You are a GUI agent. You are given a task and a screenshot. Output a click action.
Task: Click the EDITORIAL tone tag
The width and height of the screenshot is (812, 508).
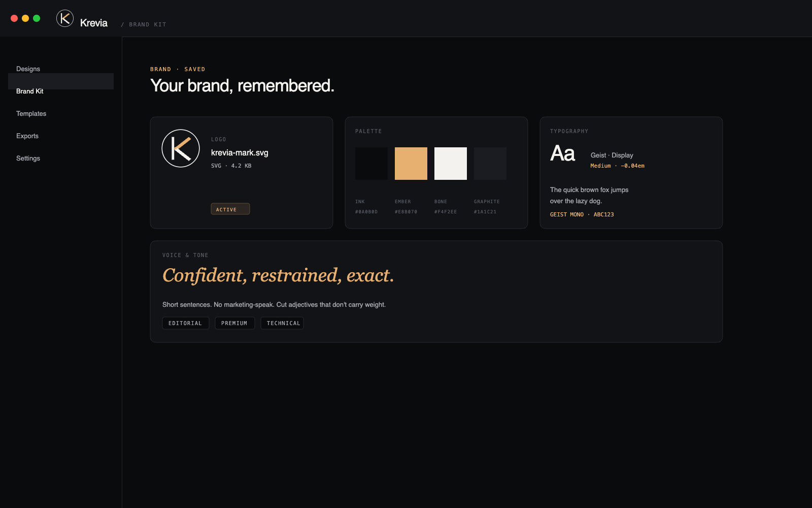coord(186,323)
